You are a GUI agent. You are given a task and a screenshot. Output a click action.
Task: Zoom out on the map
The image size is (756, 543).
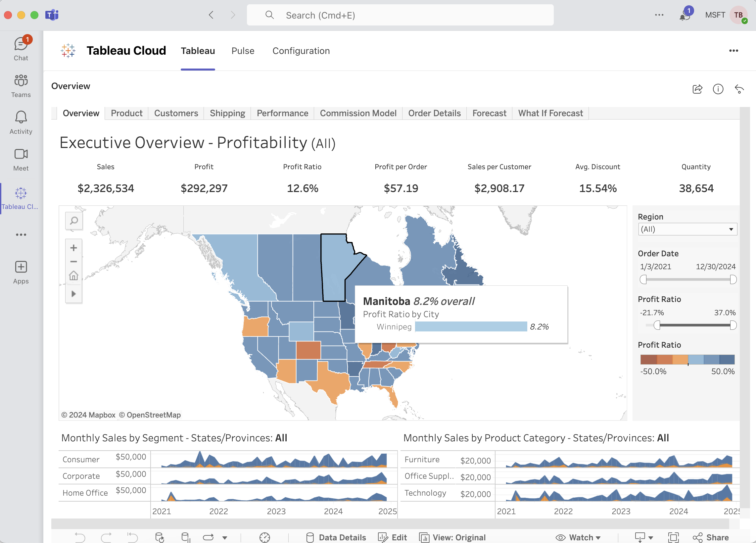click(x=74, y=262)
